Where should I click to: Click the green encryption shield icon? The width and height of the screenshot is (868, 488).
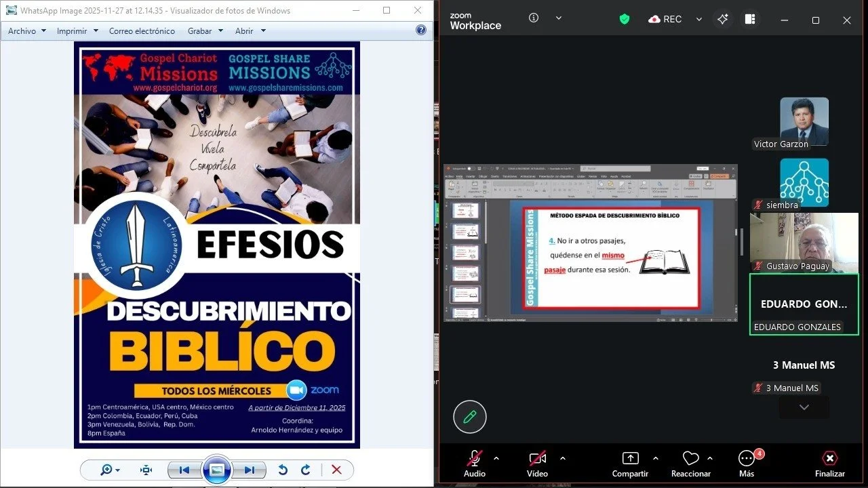click(625, 19)
